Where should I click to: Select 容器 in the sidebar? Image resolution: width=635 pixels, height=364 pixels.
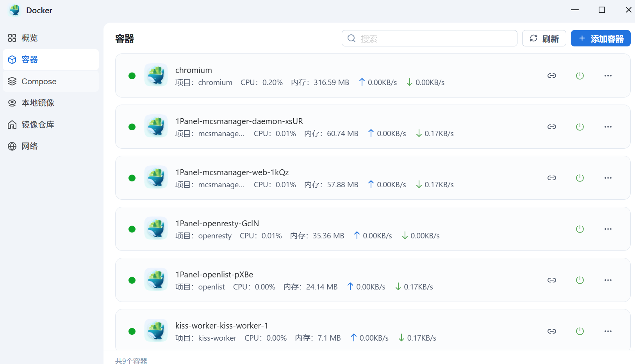coord(51,60)
